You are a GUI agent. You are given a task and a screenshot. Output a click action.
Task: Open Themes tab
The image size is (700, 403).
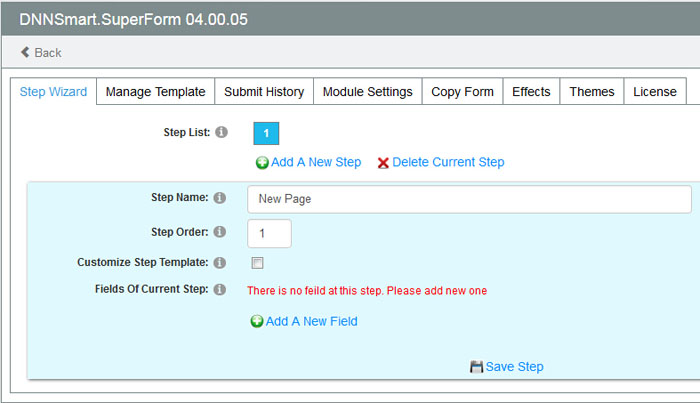point(592,91)
